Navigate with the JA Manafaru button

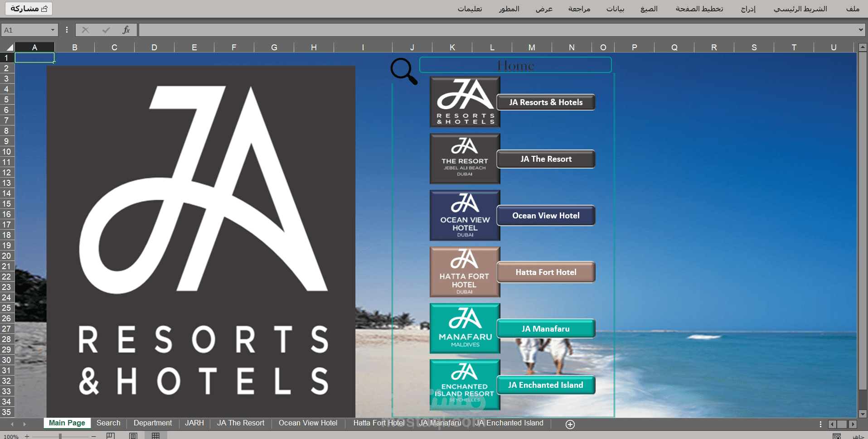coord(546,329)
